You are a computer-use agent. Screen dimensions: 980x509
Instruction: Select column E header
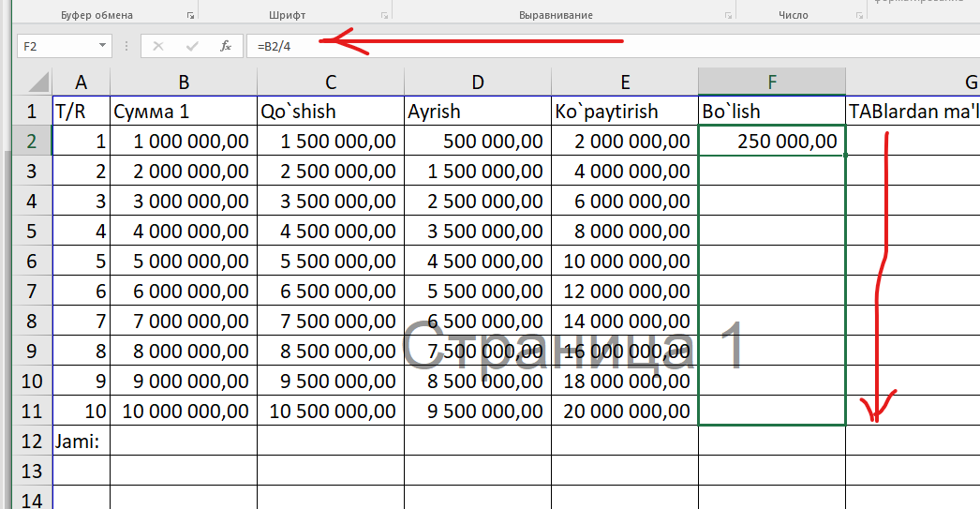click(x=625, y=82)
